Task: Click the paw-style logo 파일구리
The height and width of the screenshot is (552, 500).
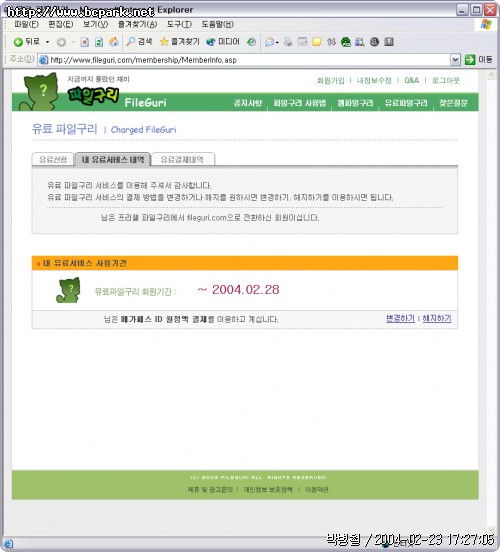Action: (93, 95)
